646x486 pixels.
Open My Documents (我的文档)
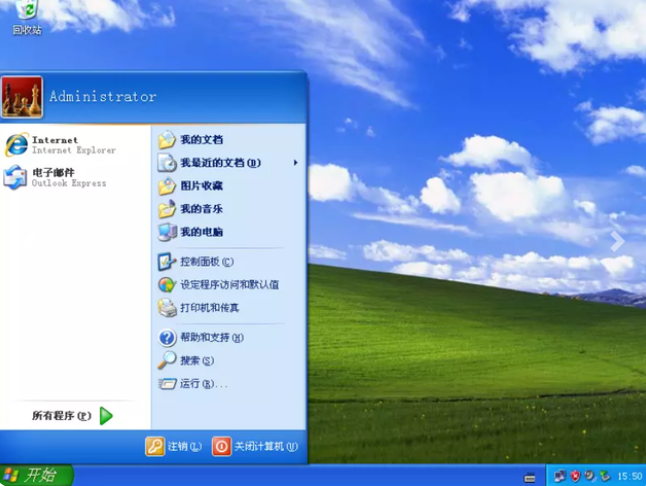(x=200, y=140)
